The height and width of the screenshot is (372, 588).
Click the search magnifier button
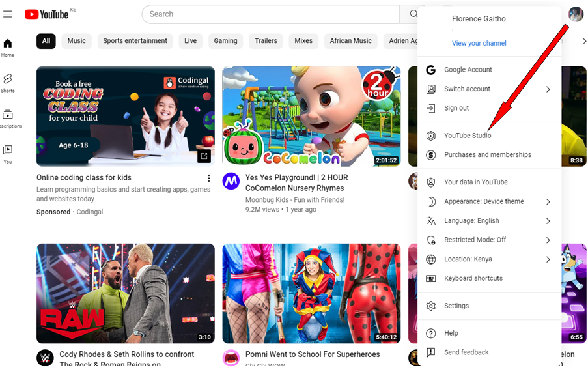click(x=413, y=14)
